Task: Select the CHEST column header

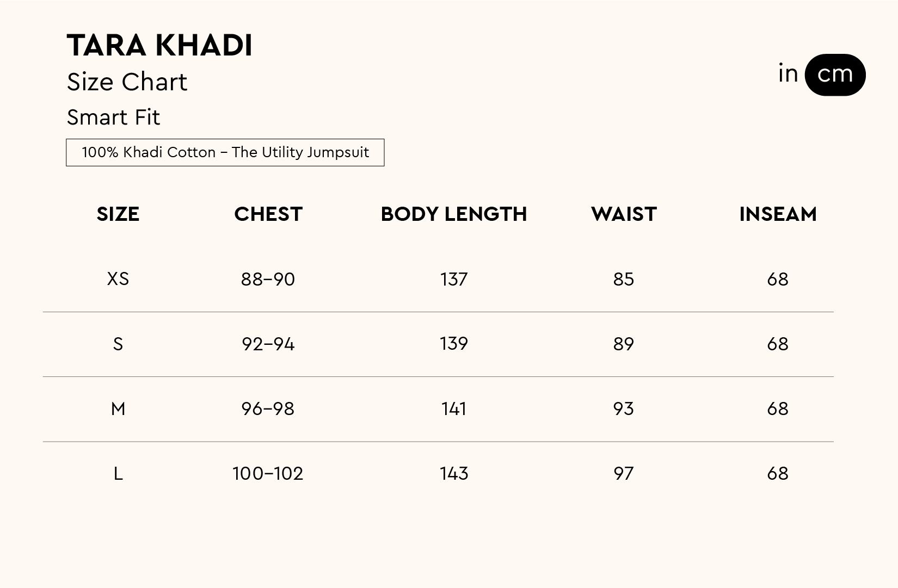Action: tap(268, 214)
